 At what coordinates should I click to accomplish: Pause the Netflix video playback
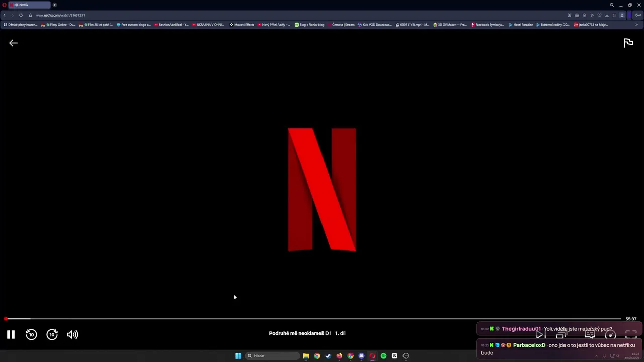coord(11,334)
